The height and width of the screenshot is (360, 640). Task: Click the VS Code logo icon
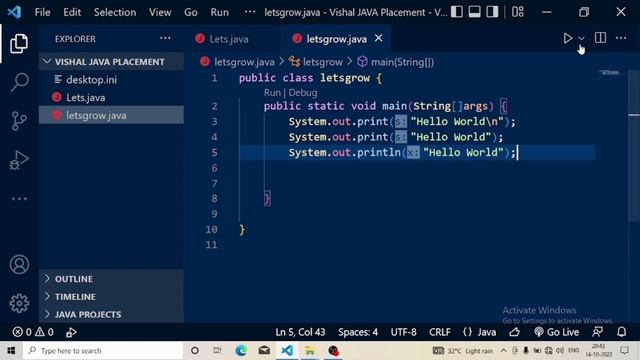[x=14, y=12]
